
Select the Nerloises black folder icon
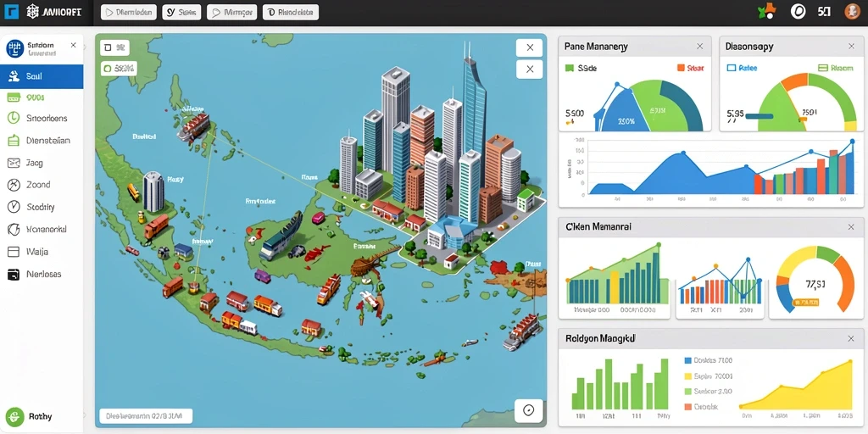pyautogui.click(x=14, y=274)
